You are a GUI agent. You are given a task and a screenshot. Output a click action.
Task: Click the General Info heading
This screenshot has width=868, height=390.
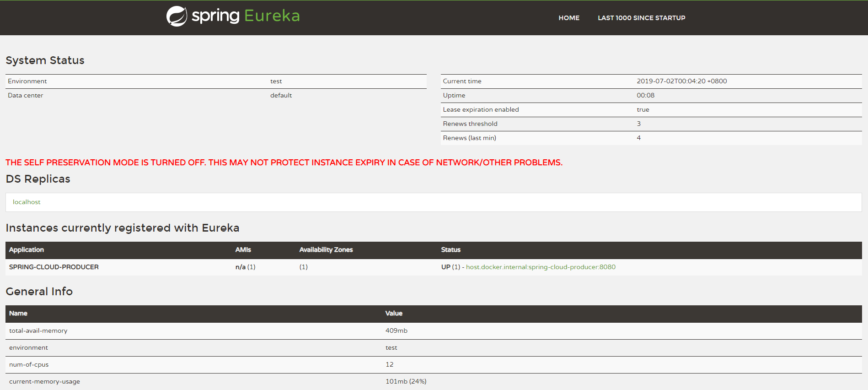pyautogui.click(x=39, y=292)
